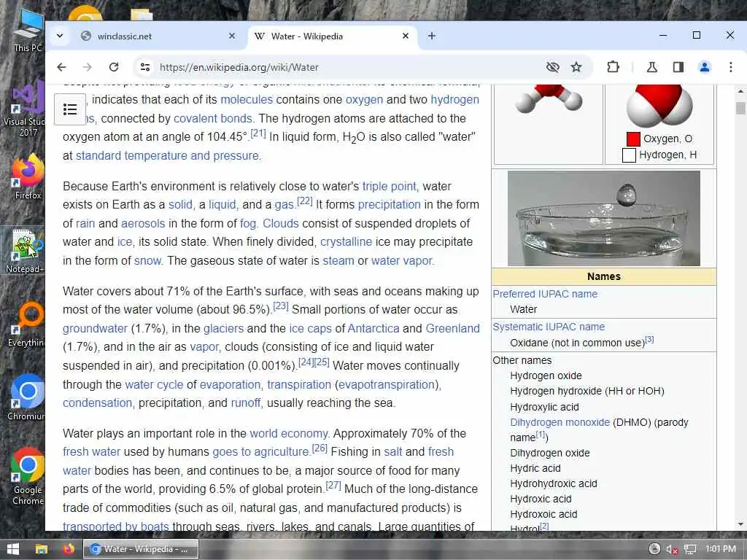Image resolution: width=747 pixels, height=560 pixels.
Task: Open the Chrome Labs flask icon
Action: pos(651,67)
